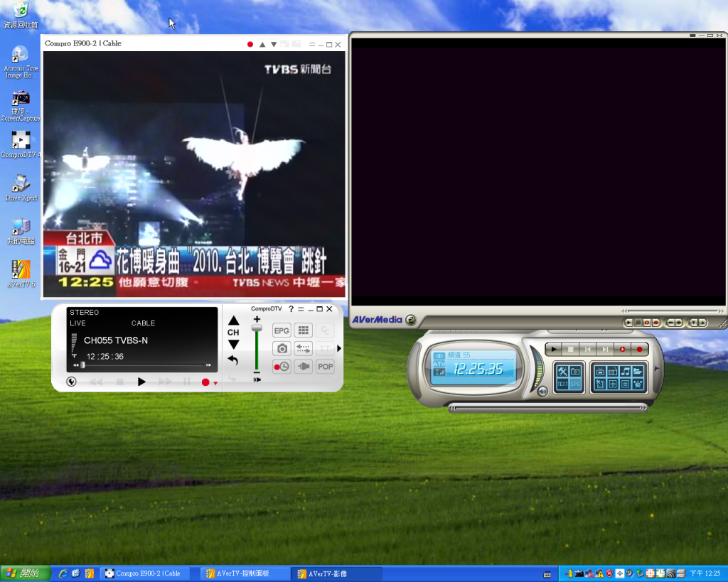Switch AVerTV to radio mode icon
Viewport: 728px width, 582px height.
point(613,371)
